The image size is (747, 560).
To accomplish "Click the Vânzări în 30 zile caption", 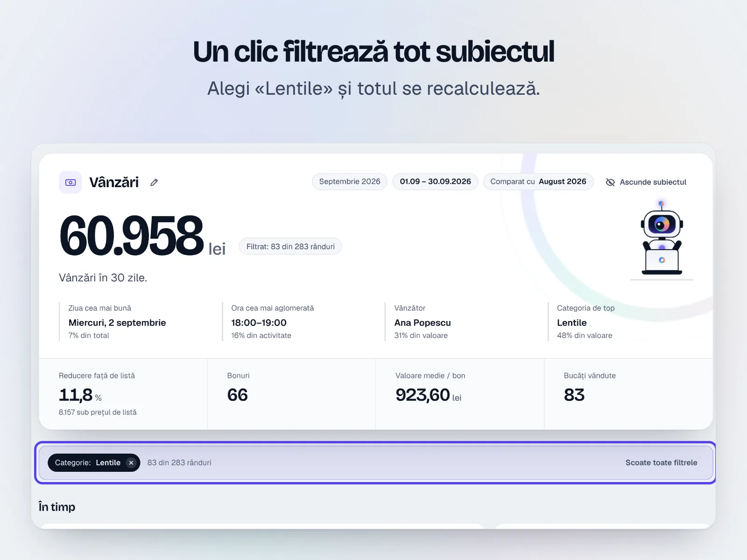I will click(x=103, y=278).
